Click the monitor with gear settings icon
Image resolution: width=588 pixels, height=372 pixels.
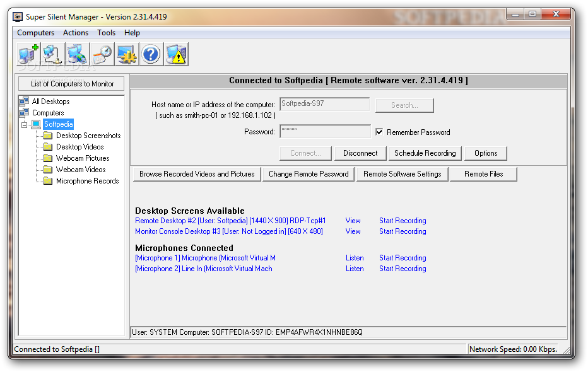click(x=127, y=54)
